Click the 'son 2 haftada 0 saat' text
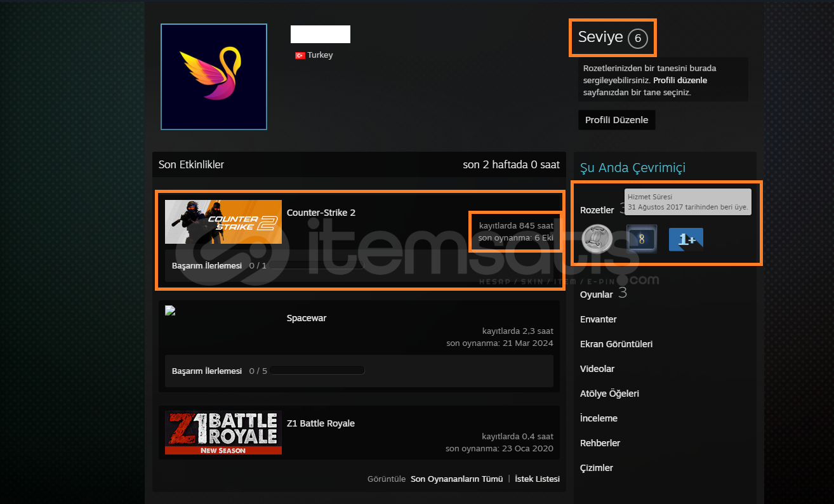 click(512, 164)
